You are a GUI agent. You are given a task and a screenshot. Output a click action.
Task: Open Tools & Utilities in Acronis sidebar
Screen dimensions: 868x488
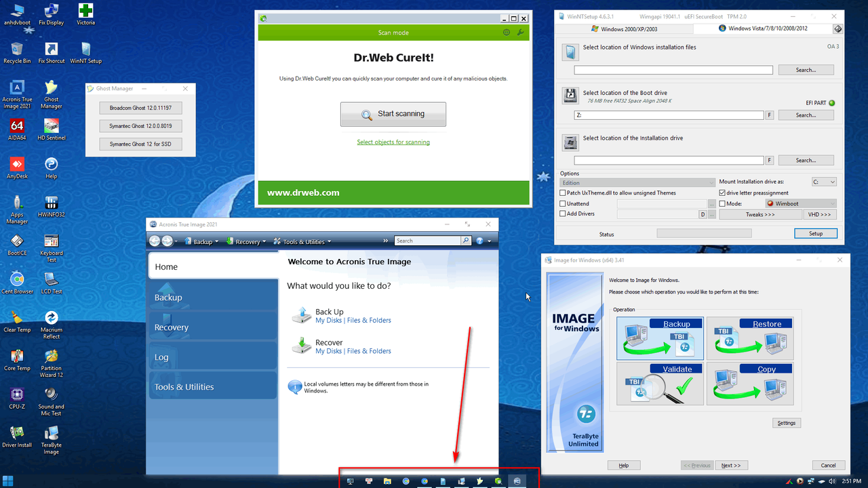coord(214,387)
